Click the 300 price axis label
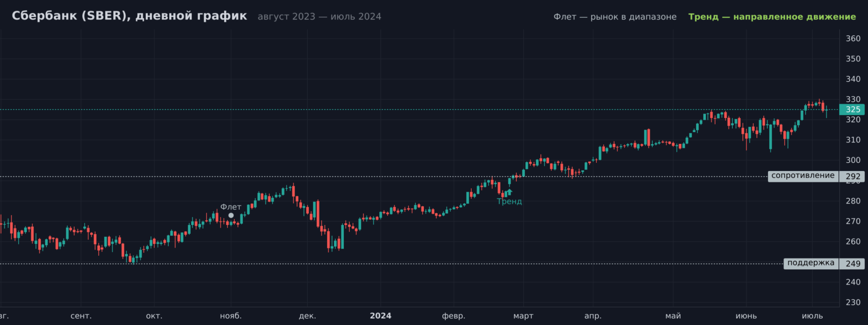Viewport: 868px width, 325px height. 853,160
